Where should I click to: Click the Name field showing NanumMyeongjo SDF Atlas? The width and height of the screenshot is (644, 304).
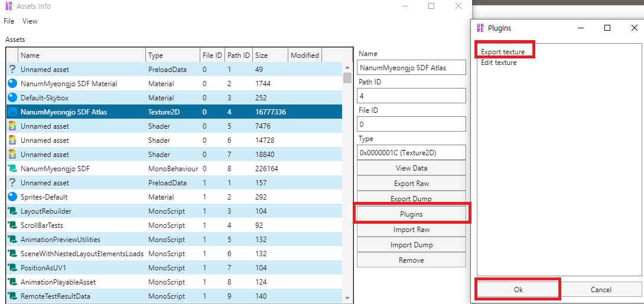[412, 68]
